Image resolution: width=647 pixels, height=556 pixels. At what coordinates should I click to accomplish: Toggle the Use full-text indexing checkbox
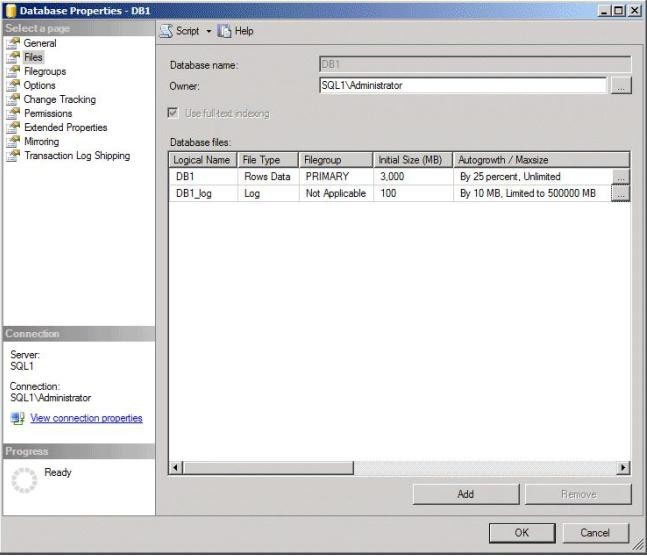tap(173, 113)
